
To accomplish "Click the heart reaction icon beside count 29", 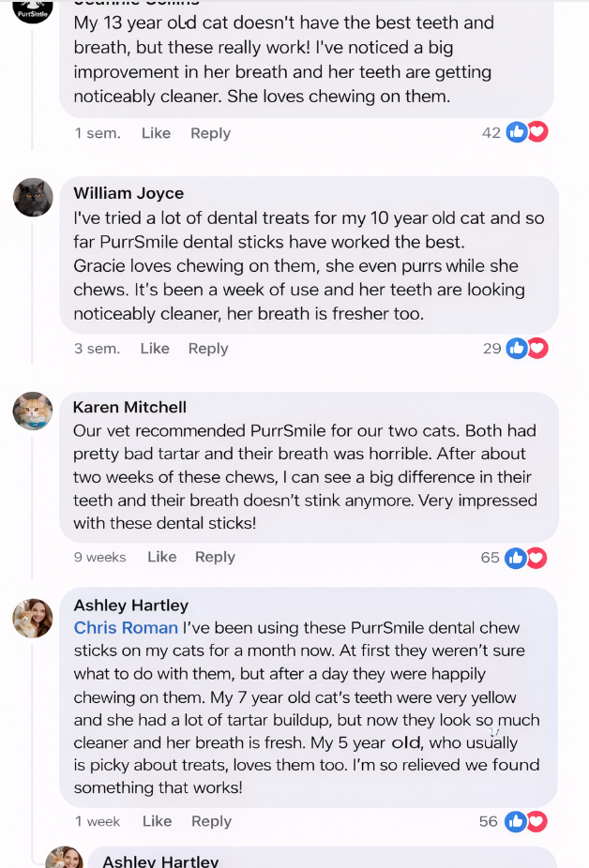I will tap(537, 349).
